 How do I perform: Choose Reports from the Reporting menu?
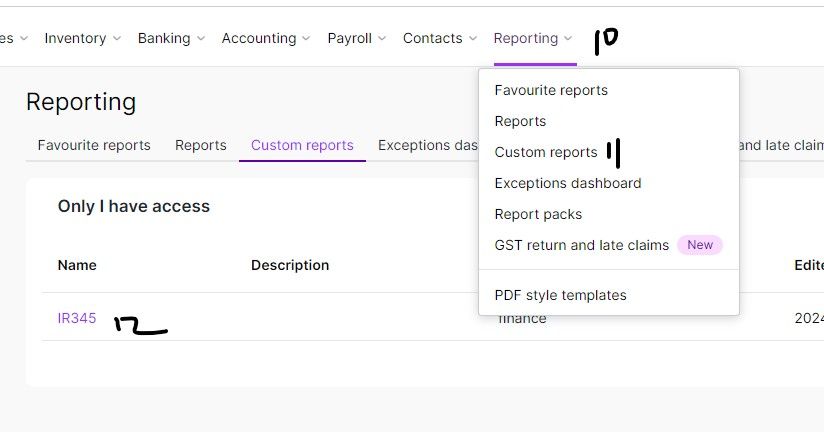coord(520,121)
